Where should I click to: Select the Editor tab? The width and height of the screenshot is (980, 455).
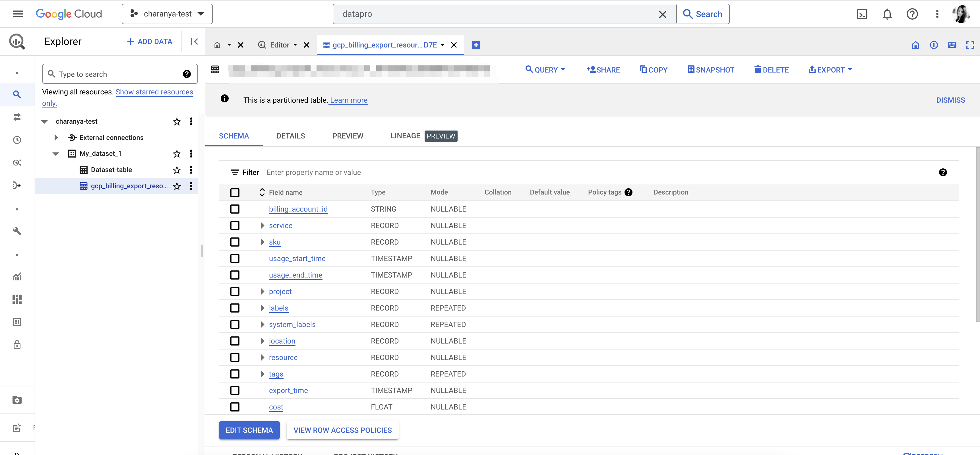click(x=280, y=45)
